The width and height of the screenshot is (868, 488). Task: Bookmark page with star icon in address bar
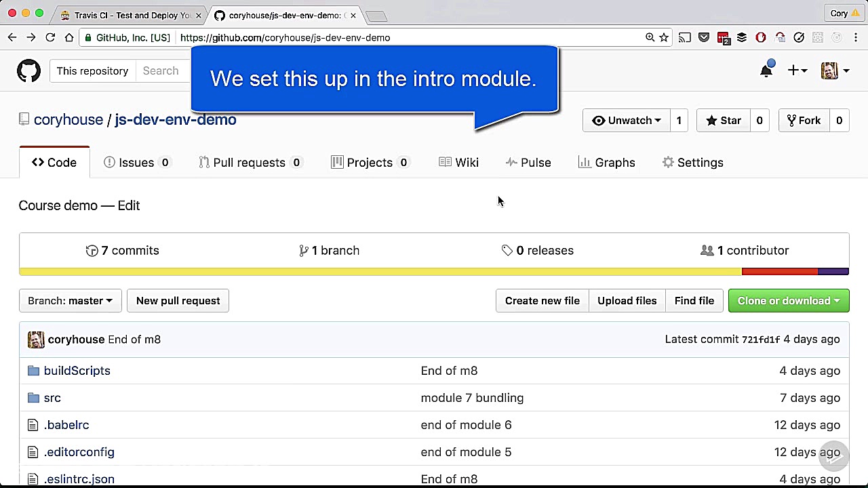(664, 37)
